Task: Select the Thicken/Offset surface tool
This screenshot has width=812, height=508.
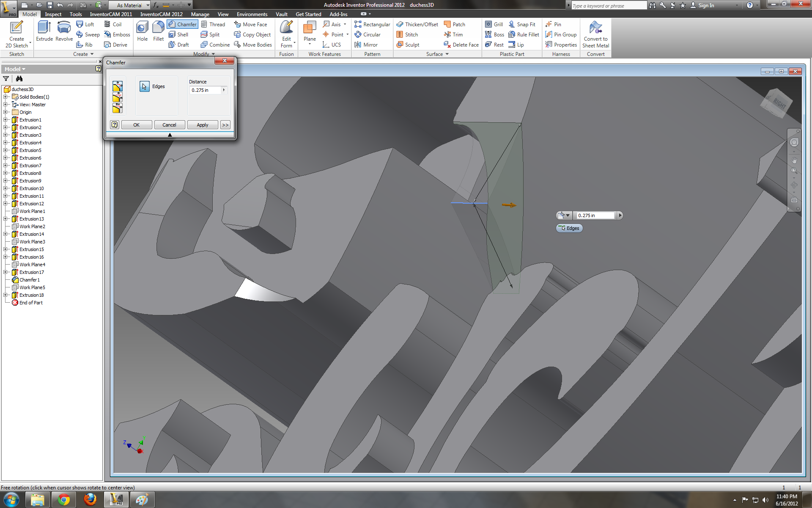Action: pos(417,25)
